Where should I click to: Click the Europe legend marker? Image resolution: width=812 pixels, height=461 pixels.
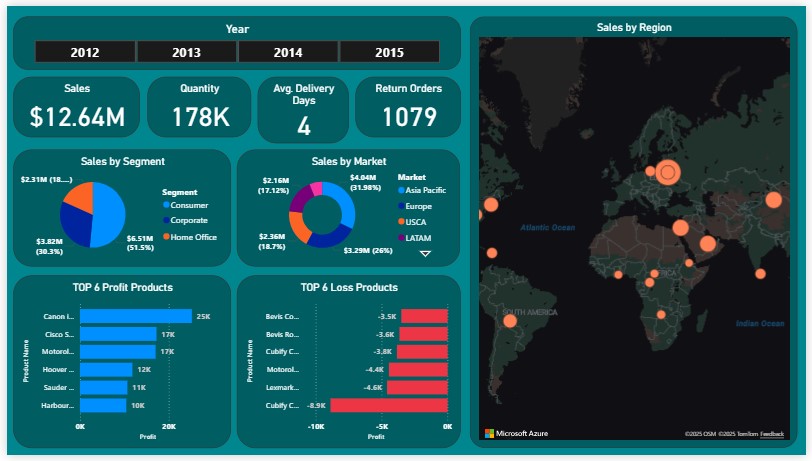pos(402,206)
